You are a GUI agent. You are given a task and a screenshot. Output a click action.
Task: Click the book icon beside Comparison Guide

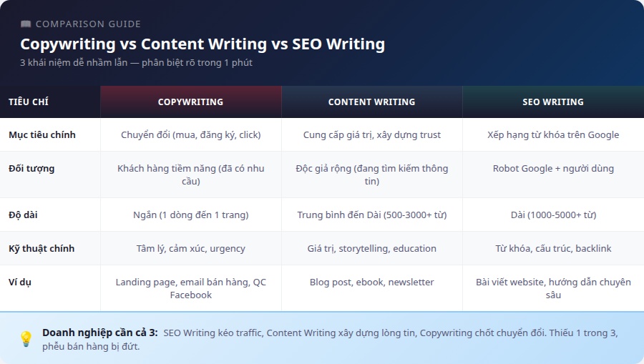pos(26,24)
